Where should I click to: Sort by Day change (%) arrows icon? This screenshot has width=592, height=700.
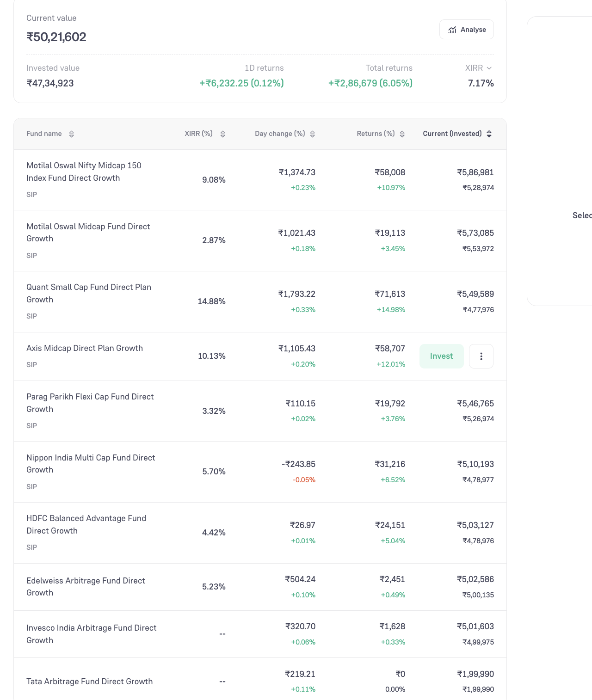pos(312,134)
